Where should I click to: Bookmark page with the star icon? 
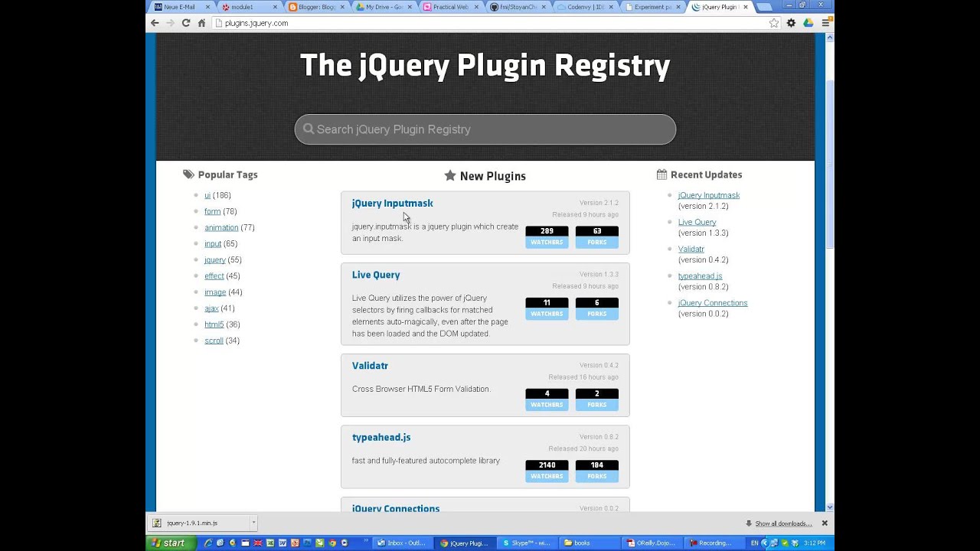774,23
